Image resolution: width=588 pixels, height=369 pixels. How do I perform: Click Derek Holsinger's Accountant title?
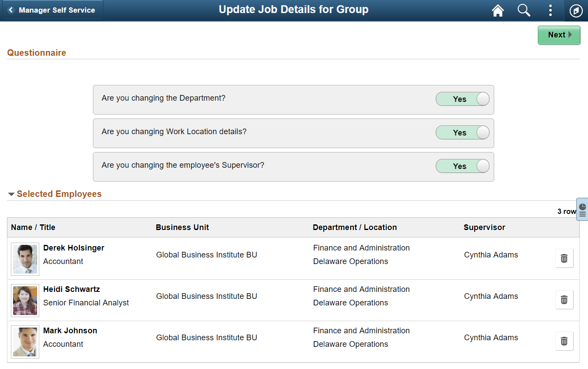63,261
